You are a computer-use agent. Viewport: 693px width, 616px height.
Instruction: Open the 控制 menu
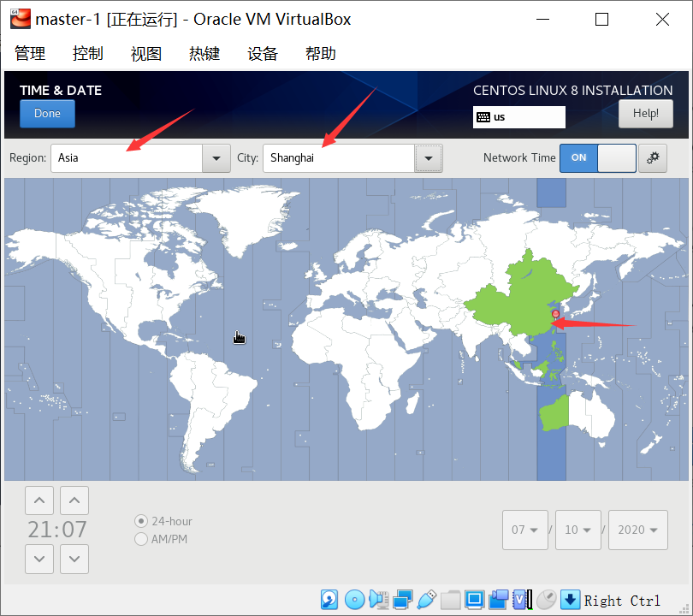[88, 53]
